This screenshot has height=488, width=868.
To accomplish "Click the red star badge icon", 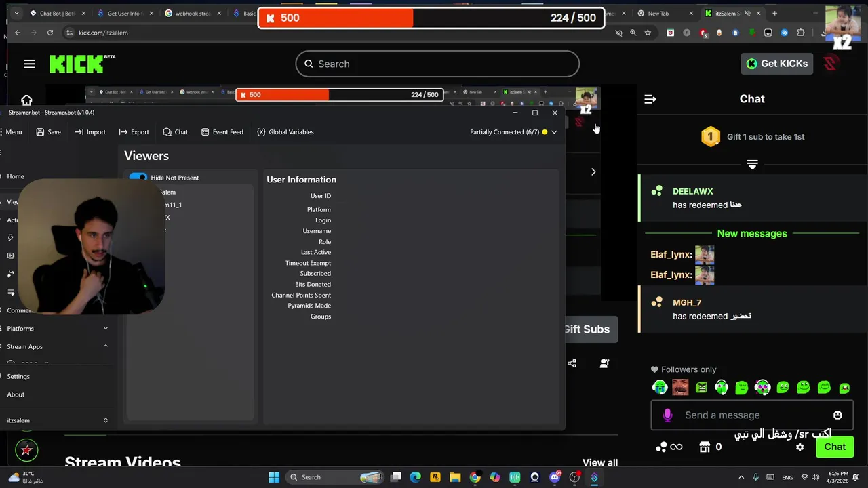I will click(26, 449).
